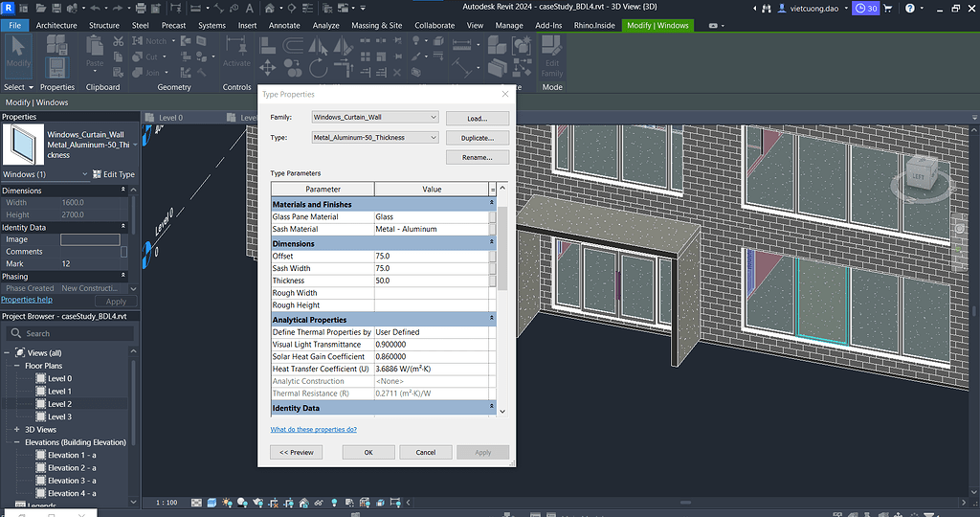Open the Properties help link
The width and height of the screenshot is (980, 517).
pos(27,300)
